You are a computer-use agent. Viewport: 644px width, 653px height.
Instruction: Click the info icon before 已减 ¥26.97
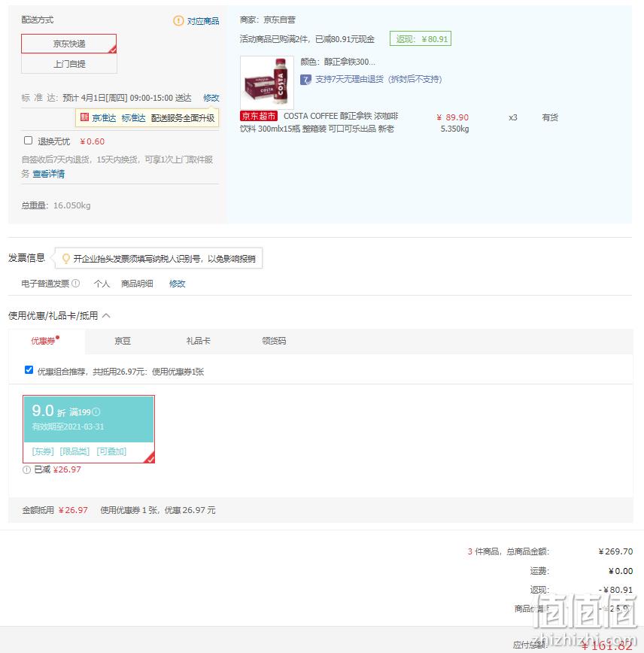26,469
